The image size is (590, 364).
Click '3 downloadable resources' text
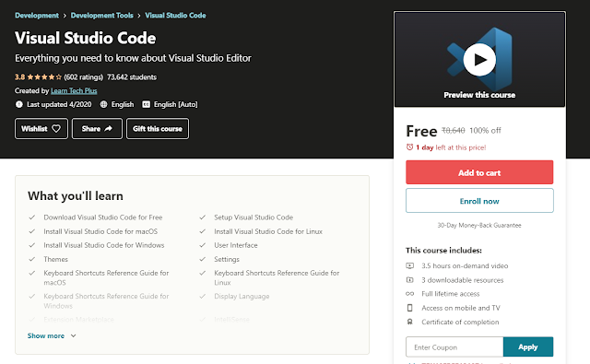click(463, 280)
